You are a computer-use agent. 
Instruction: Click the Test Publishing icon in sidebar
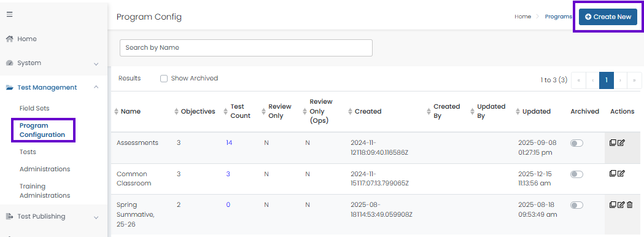click(10, 217)
